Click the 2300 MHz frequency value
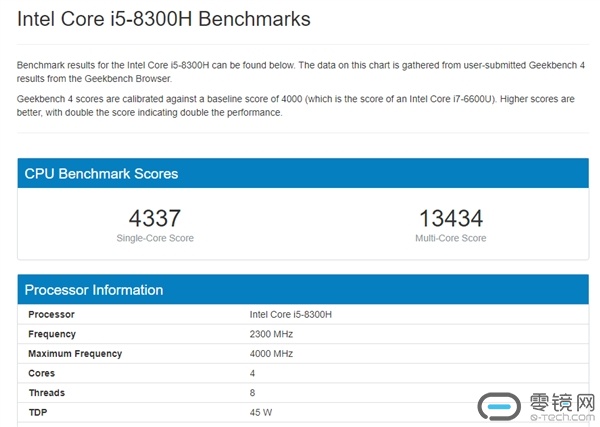Screen dimensions: 600x427 click(x=272, y=334)
